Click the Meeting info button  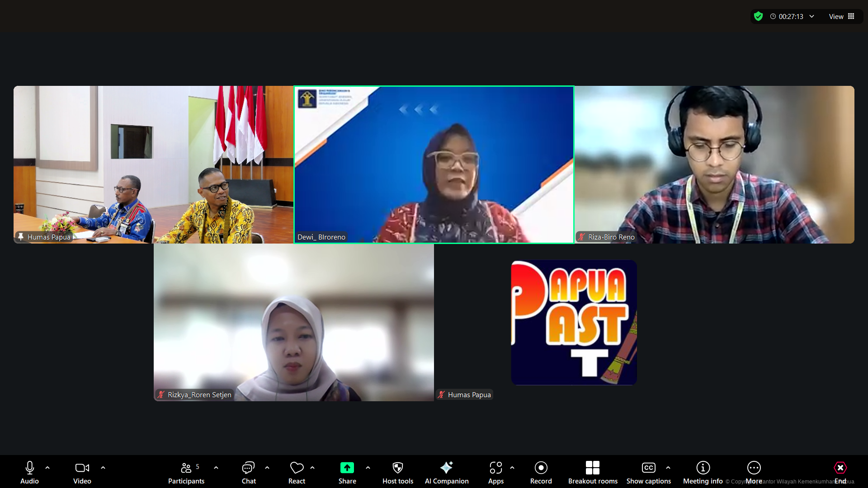pyautogui.click(x=703, y=468)
